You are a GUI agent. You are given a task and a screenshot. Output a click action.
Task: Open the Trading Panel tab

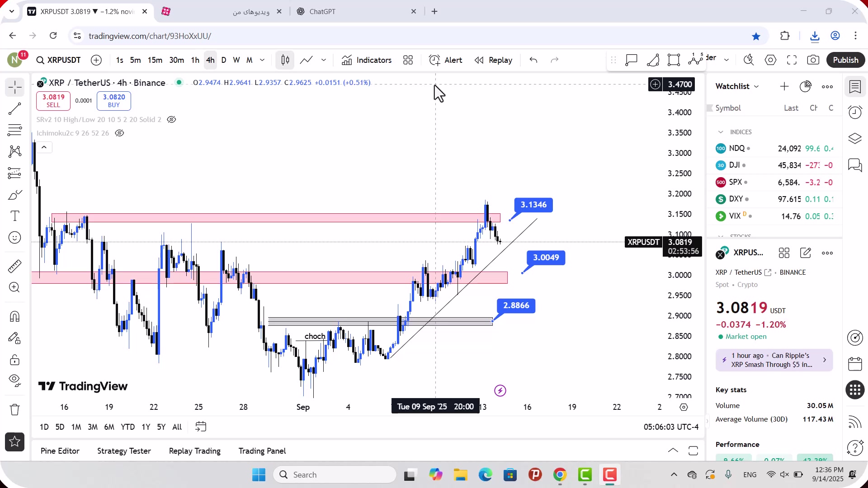pyautogui.click(x=262, y=451)
